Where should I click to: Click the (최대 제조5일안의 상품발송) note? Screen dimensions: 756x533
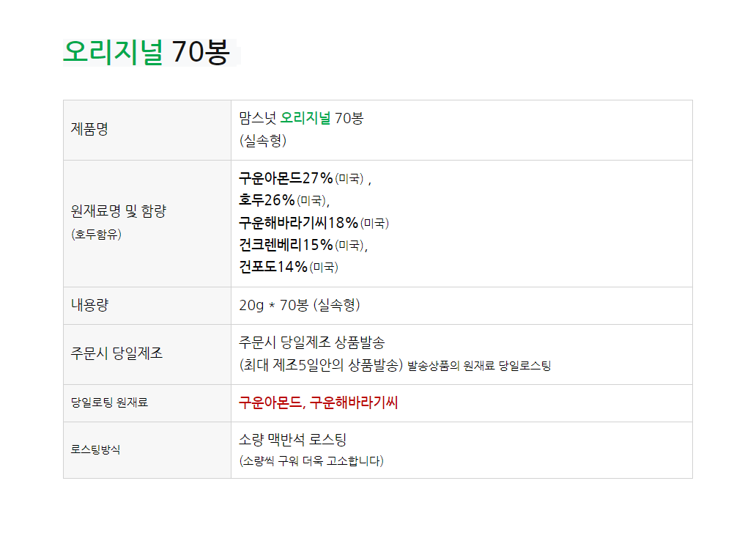point(321,365)
